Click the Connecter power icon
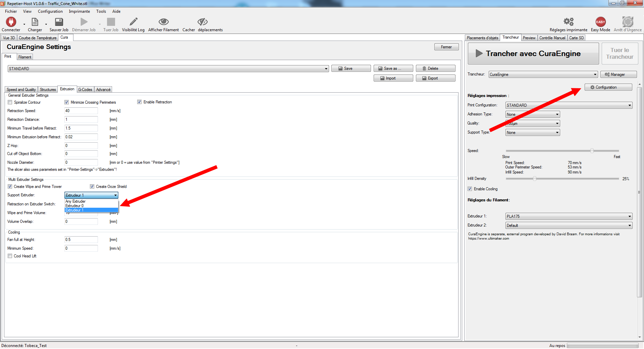This screenshot has height=349, width=644. [11, 22]
